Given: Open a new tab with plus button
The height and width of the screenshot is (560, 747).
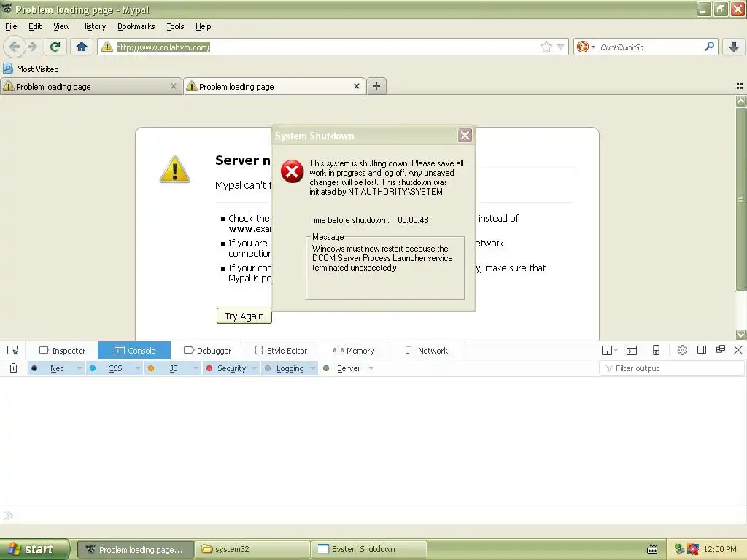Looking at the screenshot, I should (376, 86).
